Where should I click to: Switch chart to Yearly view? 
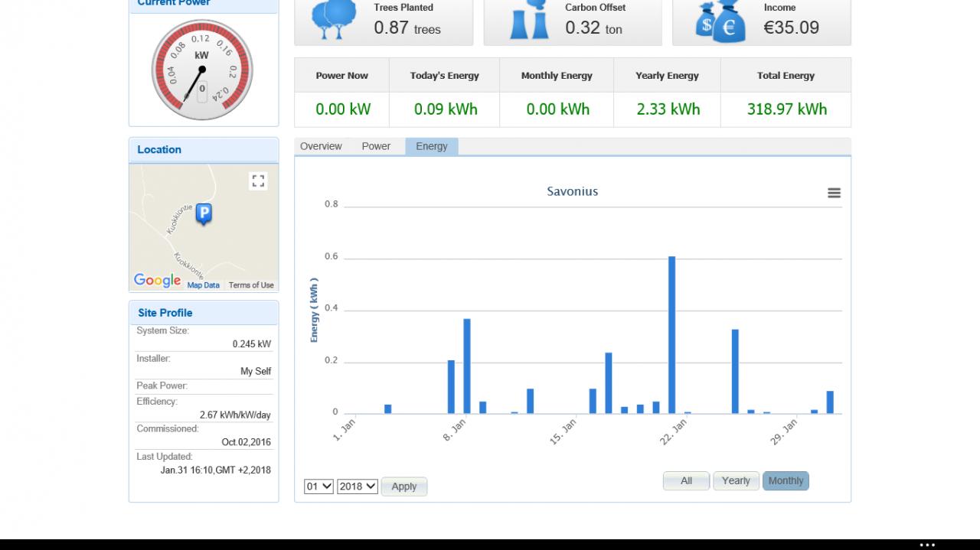tap(736, 480)
